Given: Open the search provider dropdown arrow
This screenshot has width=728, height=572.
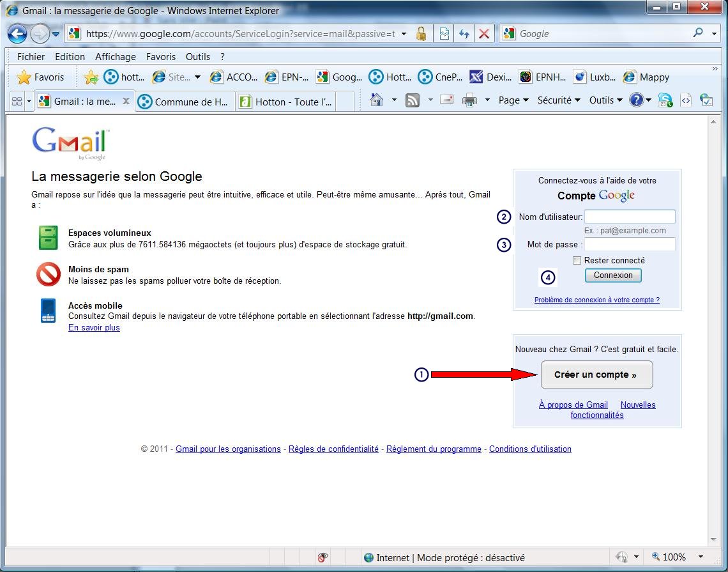Looking at the screenshot, I should pos(713,33).
